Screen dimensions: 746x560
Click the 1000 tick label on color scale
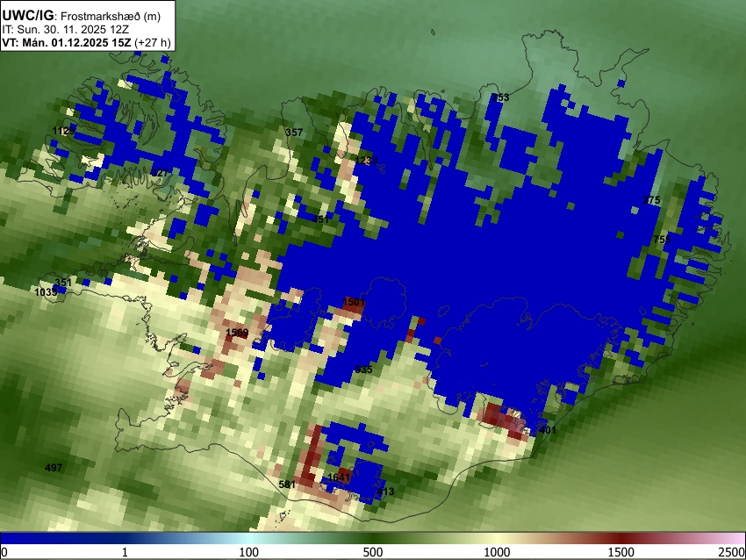(x=497, y=552)
